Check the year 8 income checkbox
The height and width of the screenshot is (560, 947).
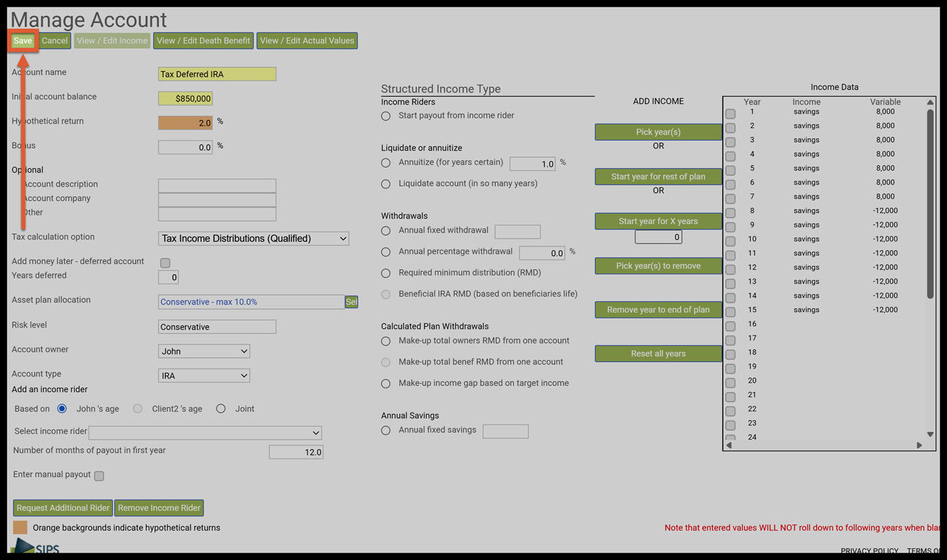tap(731, 212)
